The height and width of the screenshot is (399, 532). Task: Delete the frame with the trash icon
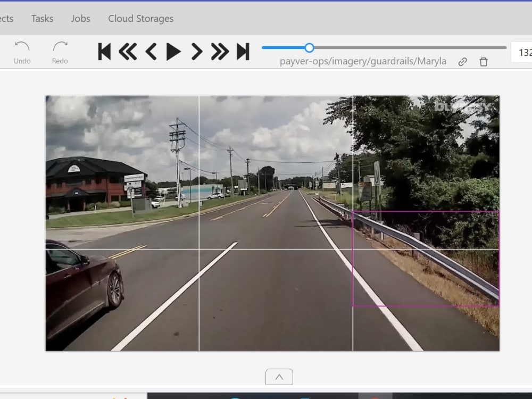[484, 62]
